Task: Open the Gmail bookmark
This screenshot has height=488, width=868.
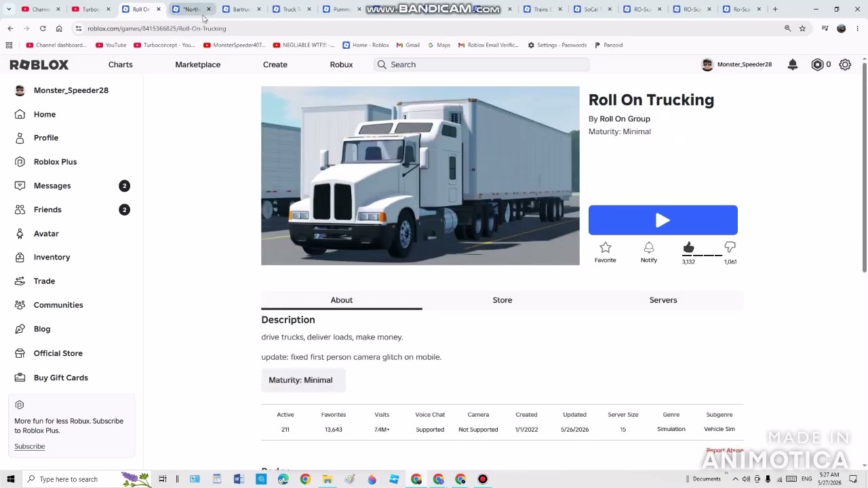Action: [408, 45]
